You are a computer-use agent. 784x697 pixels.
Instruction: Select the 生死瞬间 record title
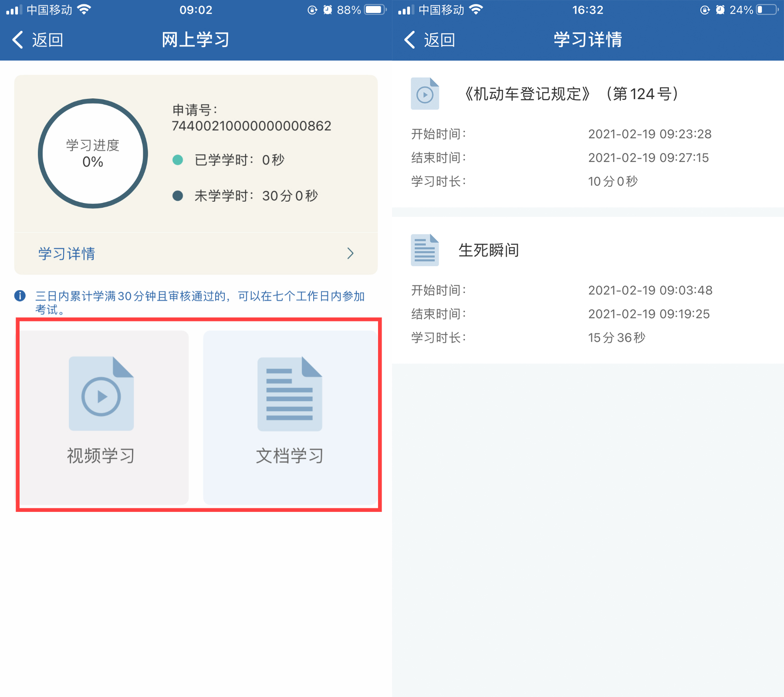click(489, 250)
